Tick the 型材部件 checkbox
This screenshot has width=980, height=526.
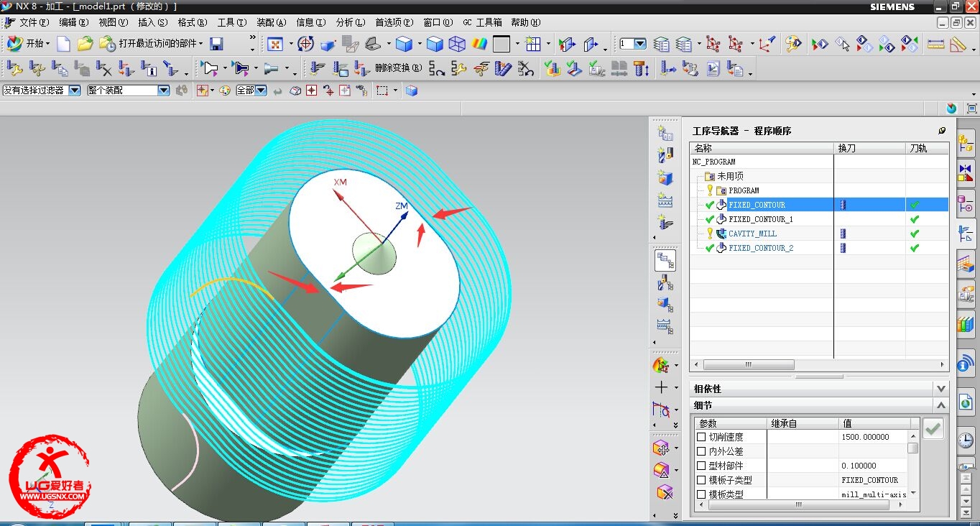[702, 466]
